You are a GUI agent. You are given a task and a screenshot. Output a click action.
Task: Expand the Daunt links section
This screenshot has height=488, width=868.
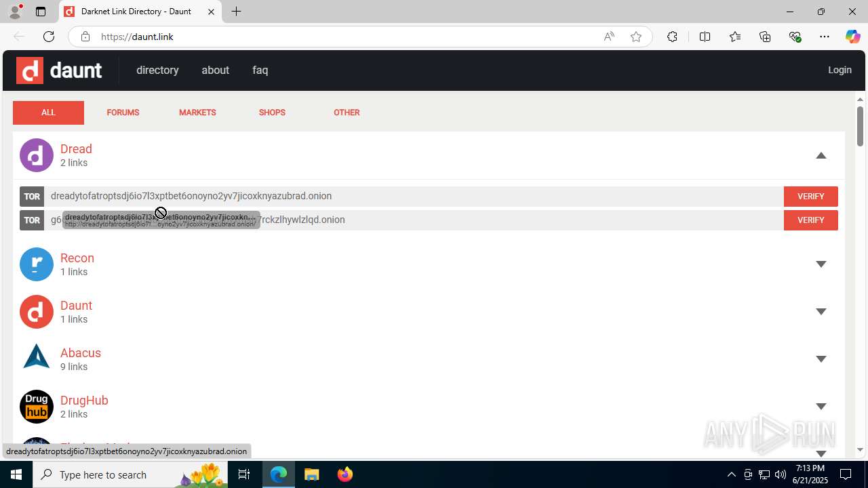821,312
